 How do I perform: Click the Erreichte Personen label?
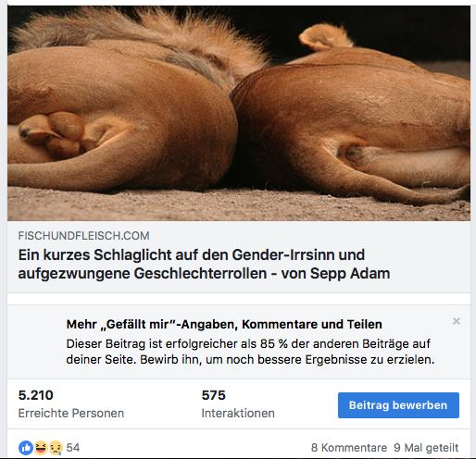pos(71,414)
